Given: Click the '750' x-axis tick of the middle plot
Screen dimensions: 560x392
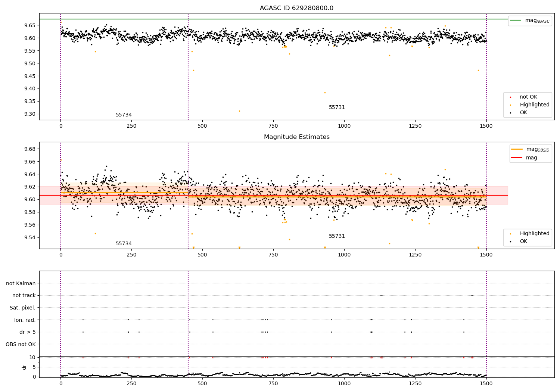Looking at the screenshot, I should (273, 255).
